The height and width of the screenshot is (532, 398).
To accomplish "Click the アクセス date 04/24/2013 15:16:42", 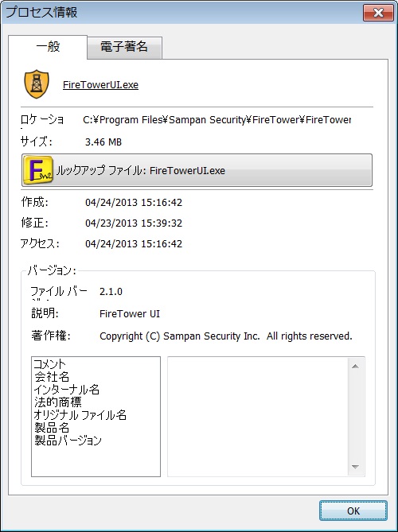I will coord(134,244).
